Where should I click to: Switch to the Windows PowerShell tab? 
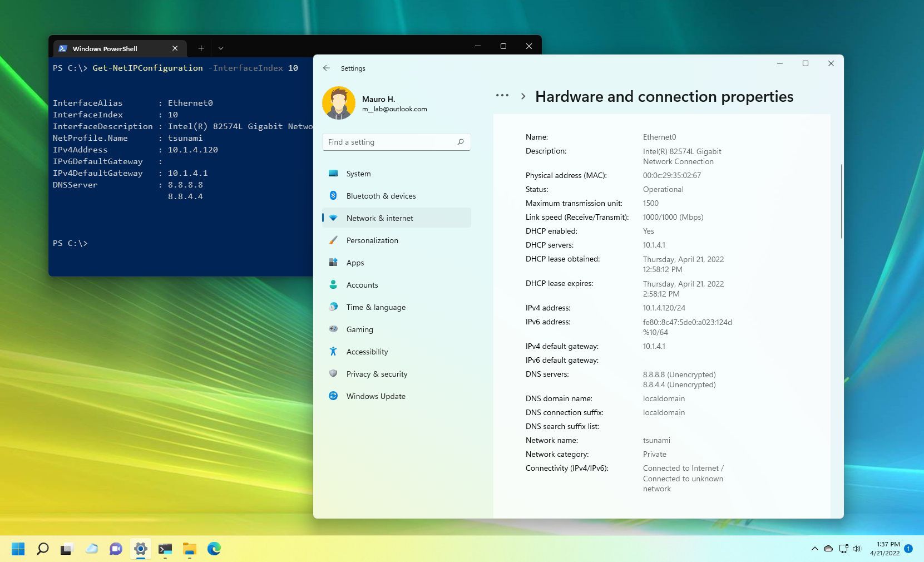tap(105, 48)
